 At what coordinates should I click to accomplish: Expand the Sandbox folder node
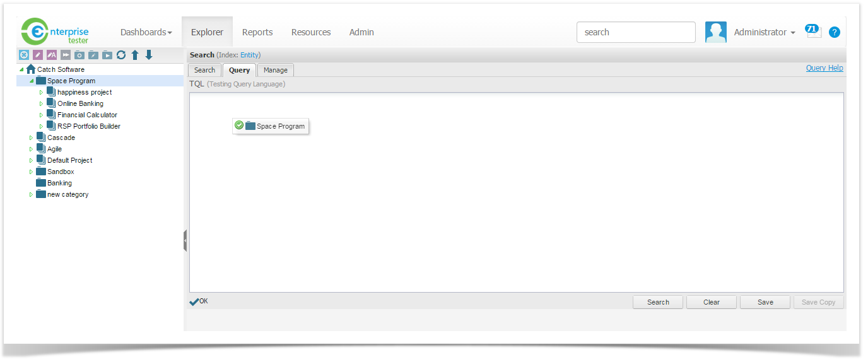(32, 172)
